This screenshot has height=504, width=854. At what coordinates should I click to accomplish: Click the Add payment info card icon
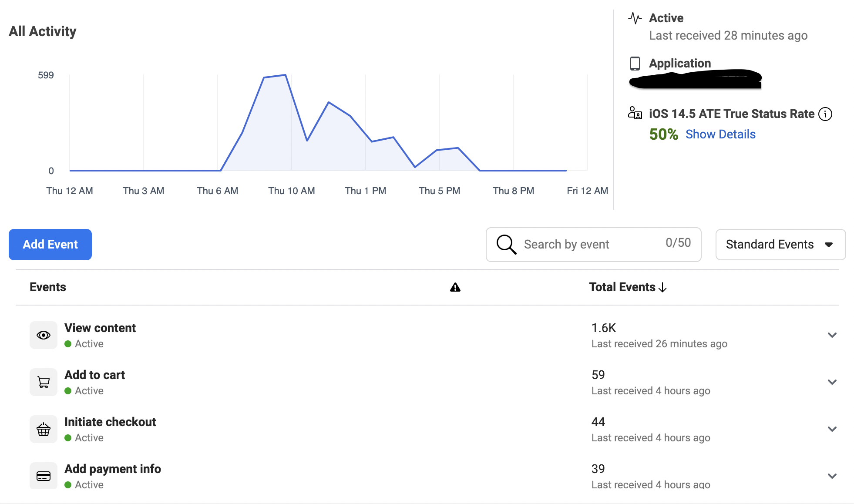pos(44,476)
